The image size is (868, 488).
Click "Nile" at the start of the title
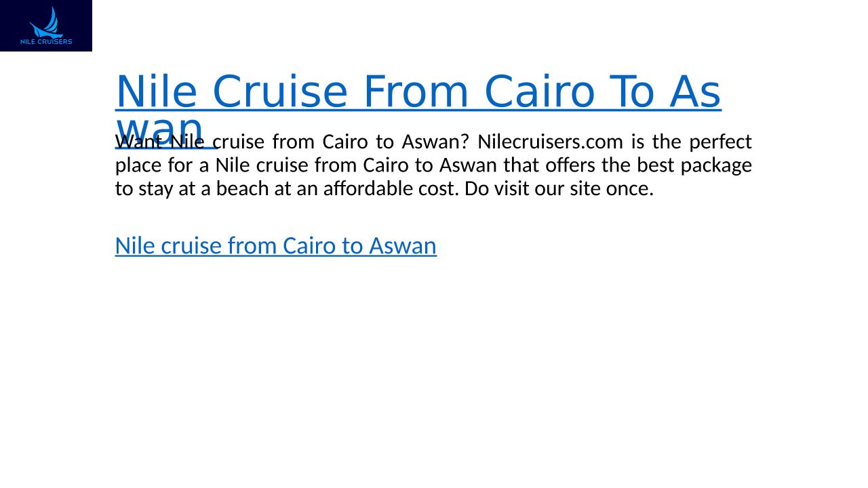coord(156,91)
